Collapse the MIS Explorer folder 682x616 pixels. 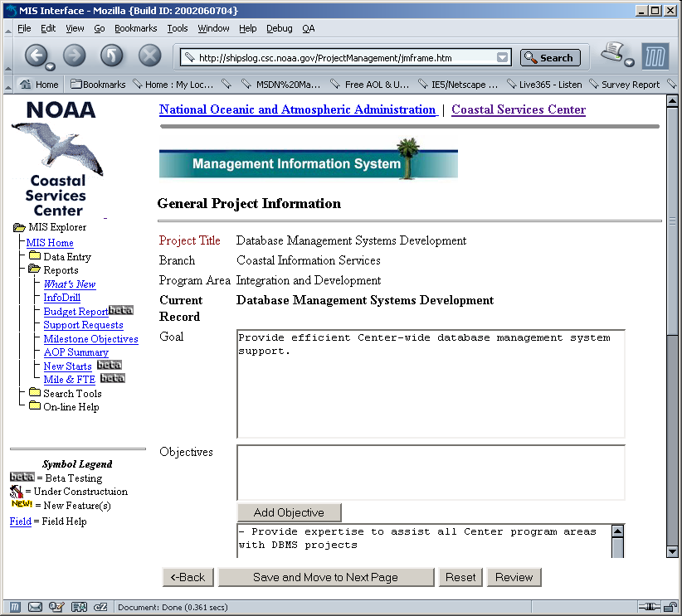(19, 227)
